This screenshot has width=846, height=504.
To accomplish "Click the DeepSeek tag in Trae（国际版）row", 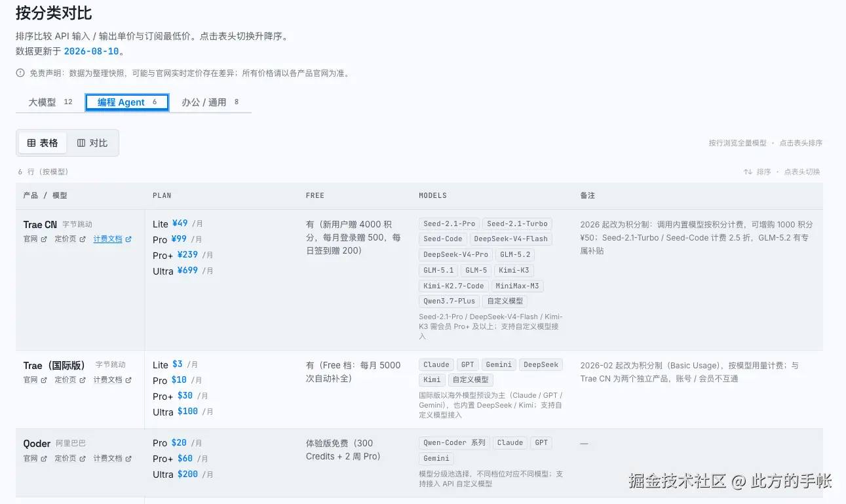I will click(541, 364).
